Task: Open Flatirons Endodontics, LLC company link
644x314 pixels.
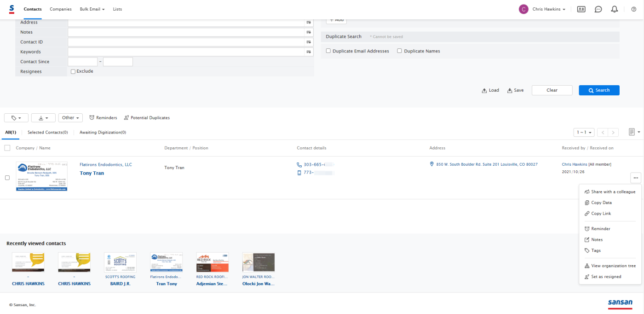Action: [106, 164]
